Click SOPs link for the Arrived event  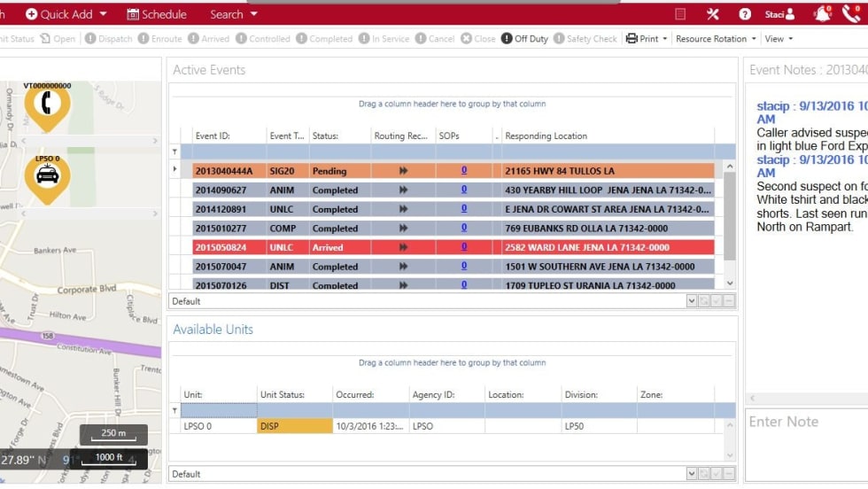tap(463, 247)
